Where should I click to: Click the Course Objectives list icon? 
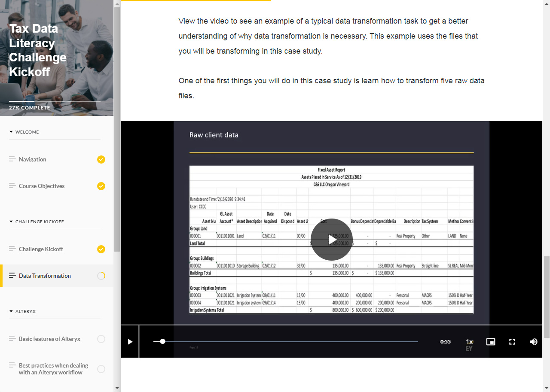pyautogui.click(x=12, y=186)
